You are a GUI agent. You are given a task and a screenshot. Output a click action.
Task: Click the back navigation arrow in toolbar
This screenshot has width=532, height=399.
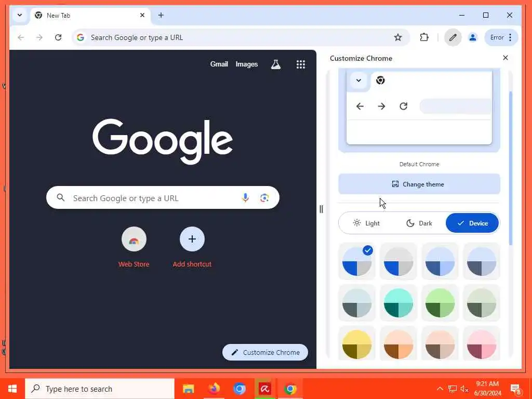point(21,37)
